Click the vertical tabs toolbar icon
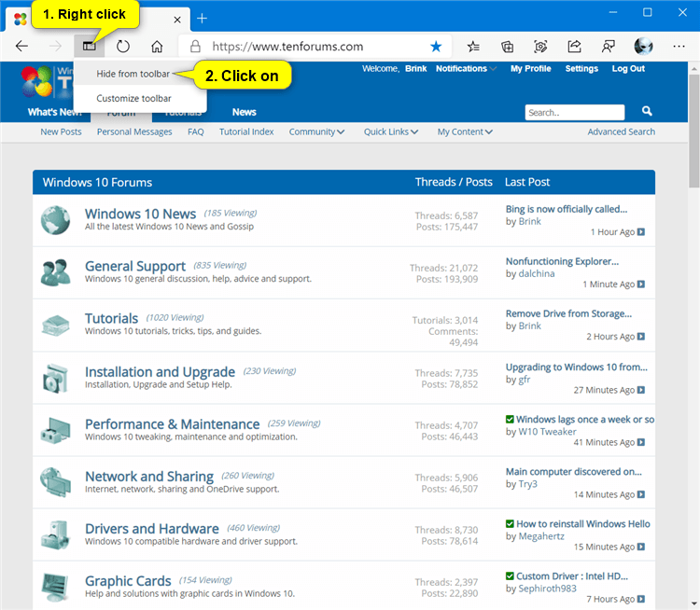 90,46
